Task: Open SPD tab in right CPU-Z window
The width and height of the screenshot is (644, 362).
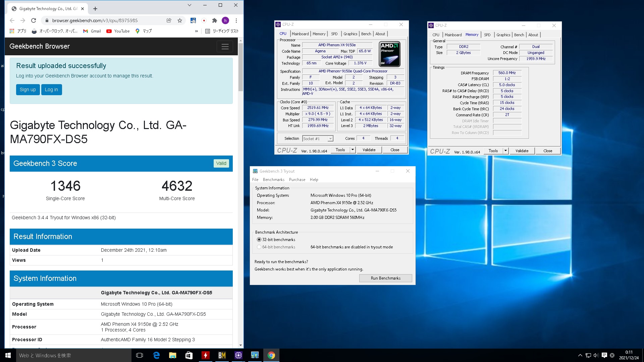Action: (x=487, y=35)
